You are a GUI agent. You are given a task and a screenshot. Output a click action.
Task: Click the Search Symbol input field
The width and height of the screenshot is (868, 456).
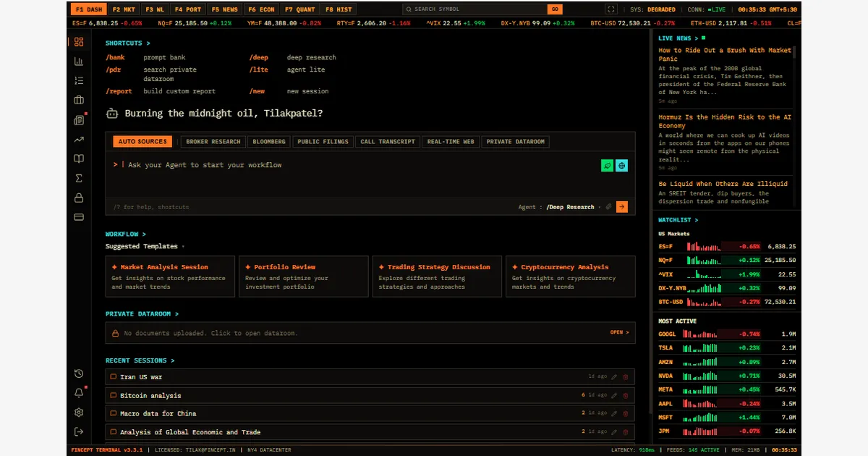tap(475, 9)
